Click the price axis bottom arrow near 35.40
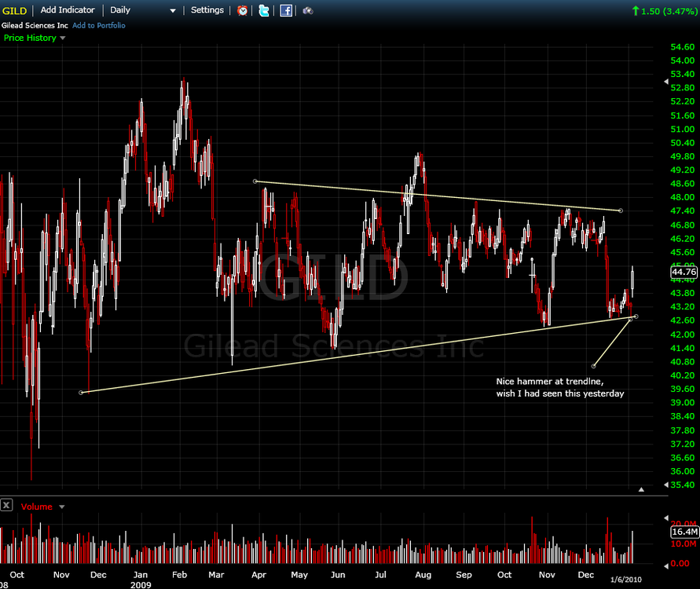Screen dimensions: 700x589 click(666, 485)
